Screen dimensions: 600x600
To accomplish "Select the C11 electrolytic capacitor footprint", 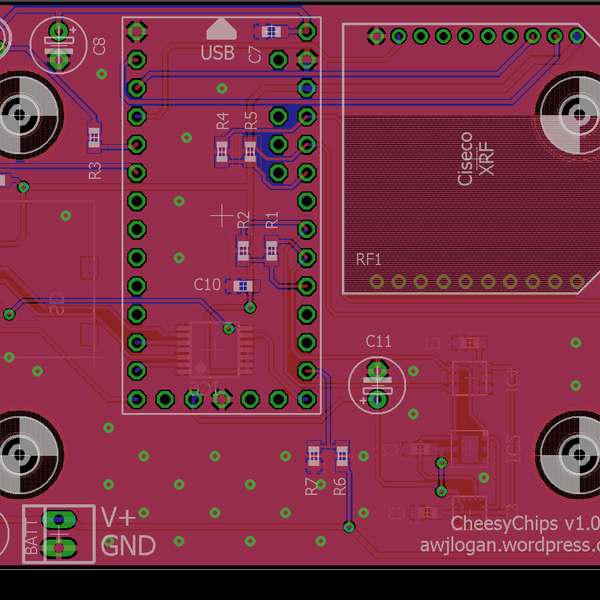I will click(x=377, y=385).
